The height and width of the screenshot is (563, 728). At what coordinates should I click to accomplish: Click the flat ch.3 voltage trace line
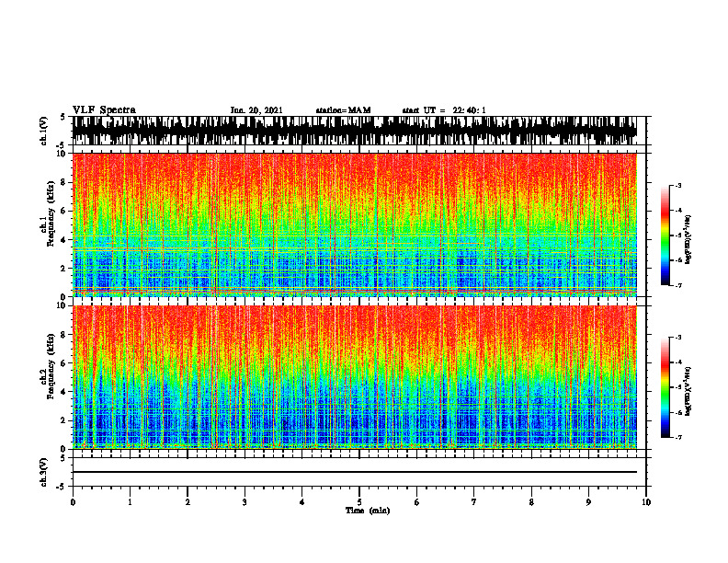tap(355, 472)
